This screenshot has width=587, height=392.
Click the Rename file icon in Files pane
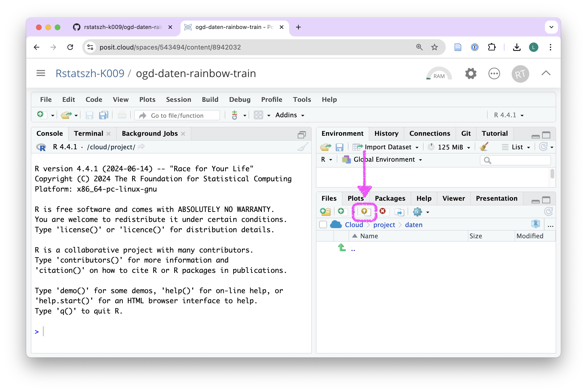[x=399, y=212]
